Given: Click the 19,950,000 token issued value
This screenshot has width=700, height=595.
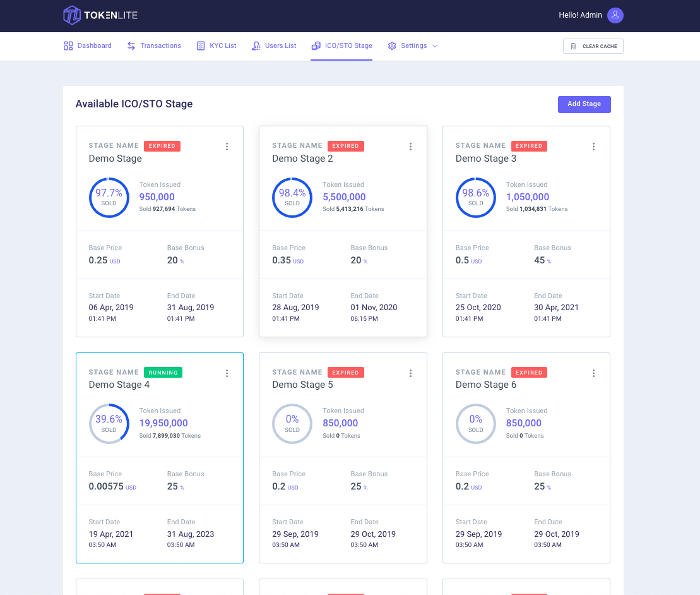Looking at the screenshot, I should [x=163, y=423].
